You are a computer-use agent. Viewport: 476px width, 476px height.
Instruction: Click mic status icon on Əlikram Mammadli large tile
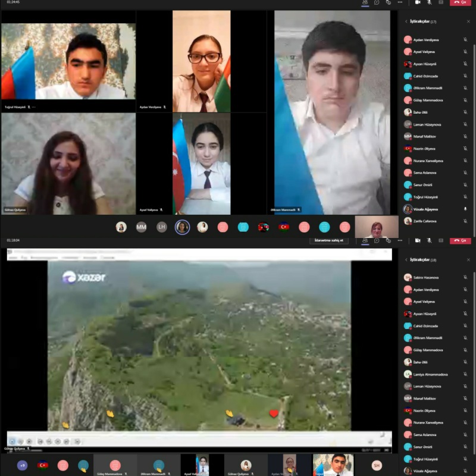tap(299, 210)
